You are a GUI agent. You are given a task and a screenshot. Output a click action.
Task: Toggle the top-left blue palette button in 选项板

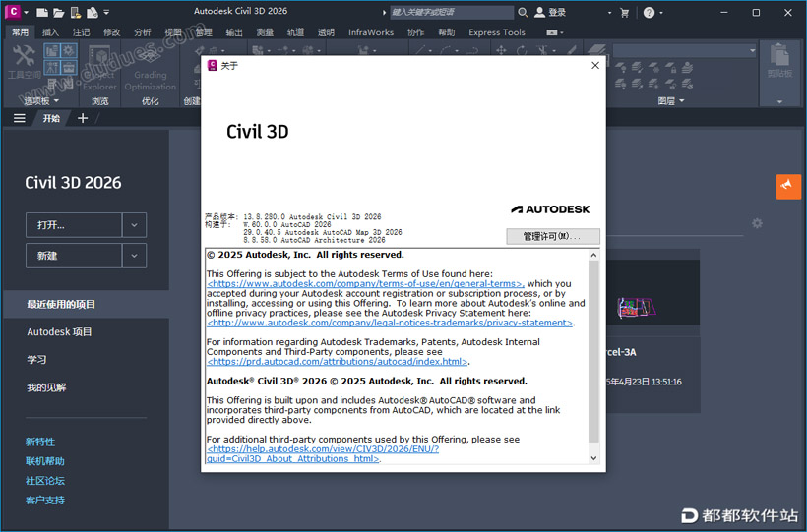click(52, 50)
